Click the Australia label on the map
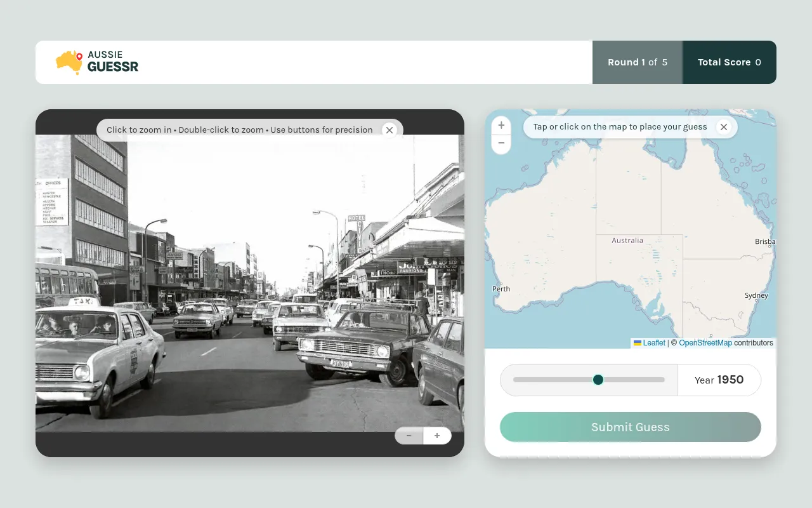Viewport: 812px width, 508px height. point(627,241)
